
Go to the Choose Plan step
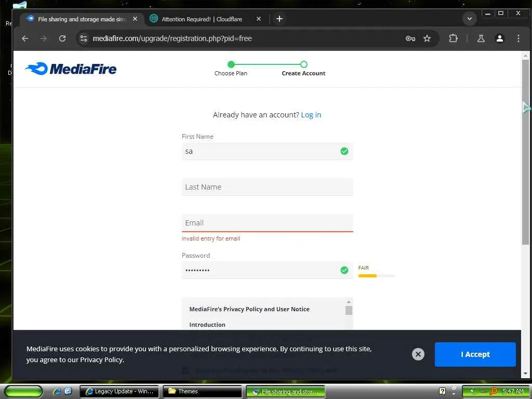click(x=231, y=68)
